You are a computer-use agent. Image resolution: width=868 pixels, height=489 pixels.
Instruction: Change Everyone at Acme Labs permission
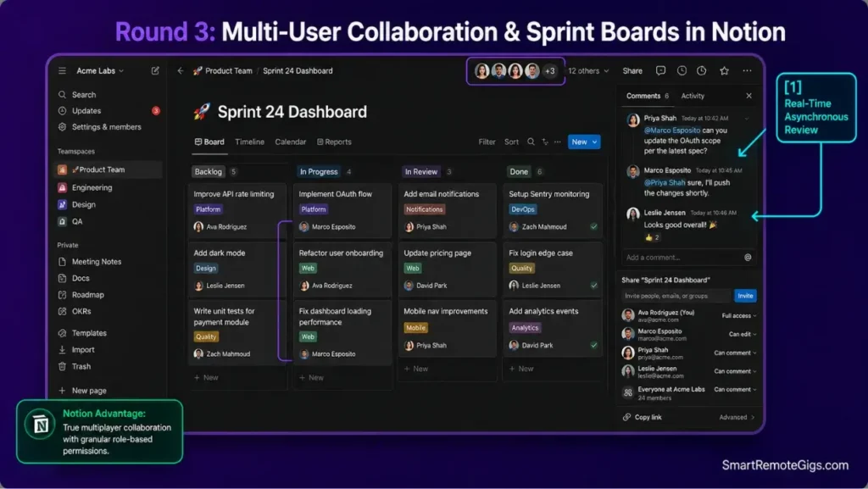tap(735, 390)
